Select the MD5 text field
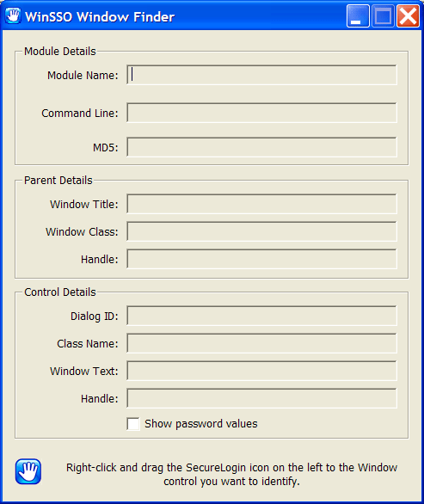Viewport: 424px width, 504px height. click(x=261, y=147)
